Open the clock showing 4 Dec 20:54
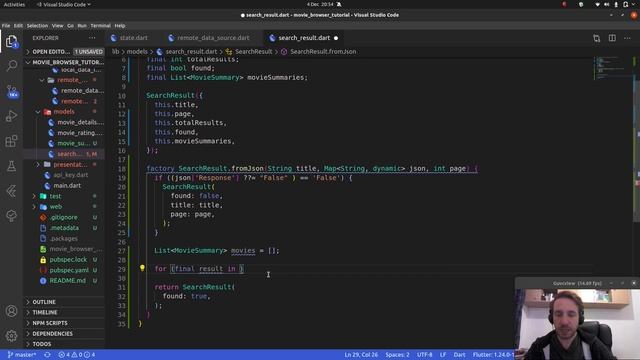This screenshot has height=360, width=640. (x=320, y=4)
